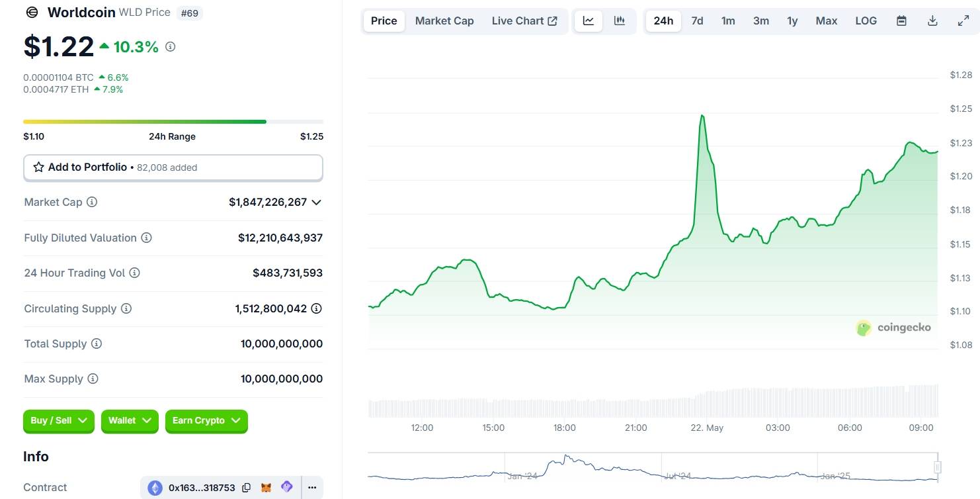Select 1y time range
Screen dimensions: 980x499
[792, 21]
